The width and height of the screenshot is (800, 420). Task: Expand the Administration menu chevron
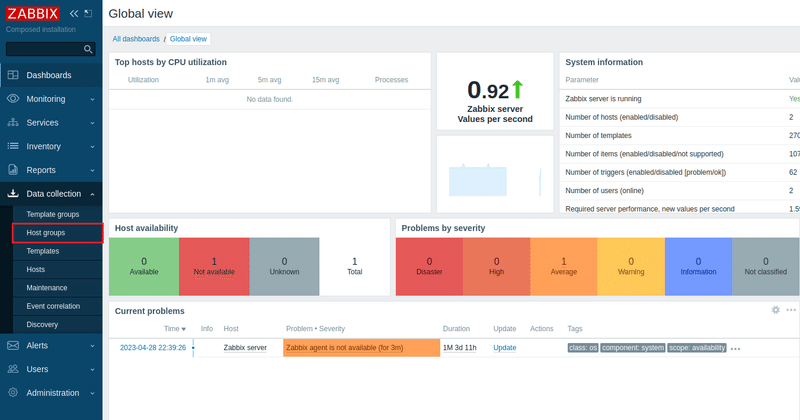(x=92, y=393)
